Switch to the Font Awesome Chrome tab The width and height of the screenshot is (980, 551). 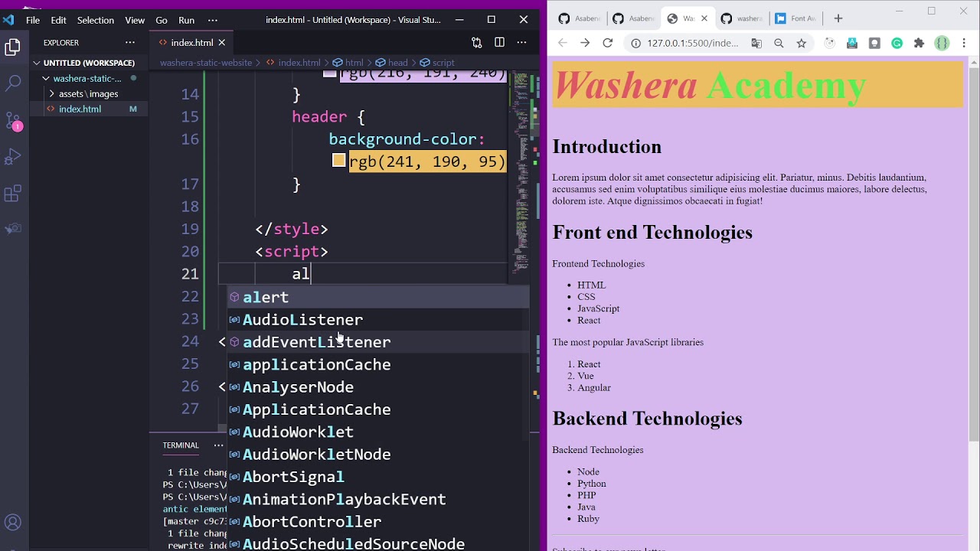click(x=796, y=18)
